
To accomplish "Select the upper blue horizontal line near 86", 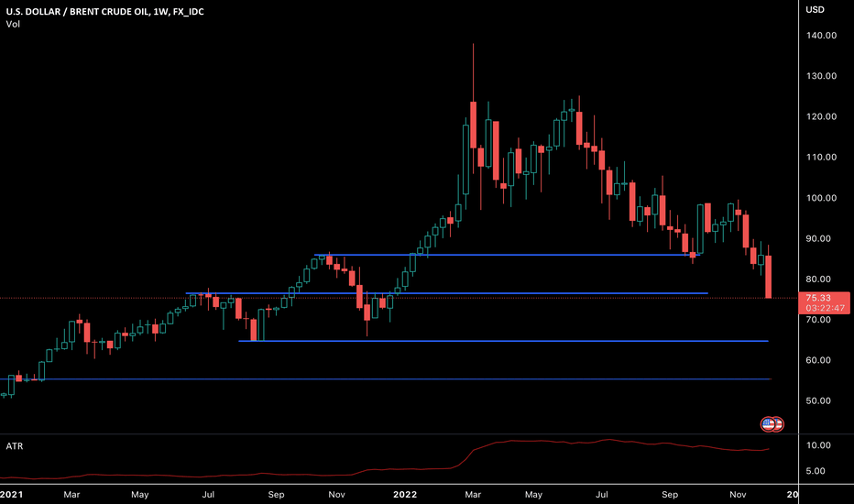I will [507, 255].
